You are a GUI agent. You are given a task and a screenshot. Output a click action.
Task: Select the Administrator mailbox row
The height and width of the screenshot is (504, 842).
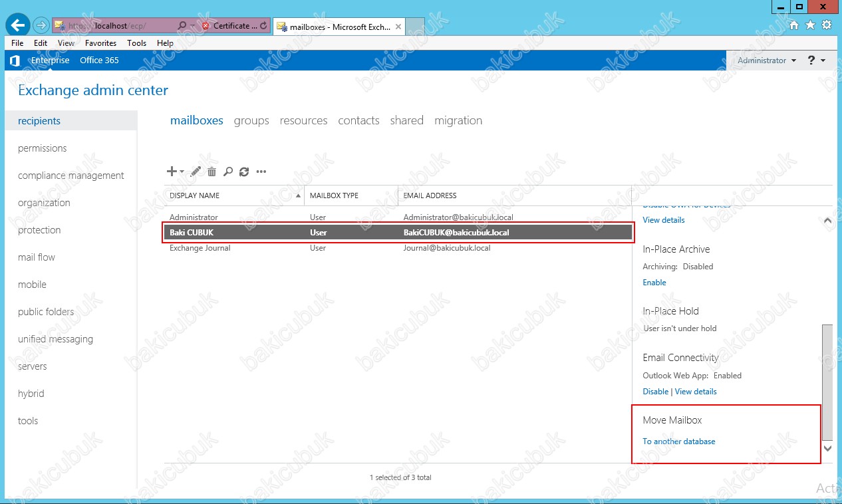pos(398,217)
